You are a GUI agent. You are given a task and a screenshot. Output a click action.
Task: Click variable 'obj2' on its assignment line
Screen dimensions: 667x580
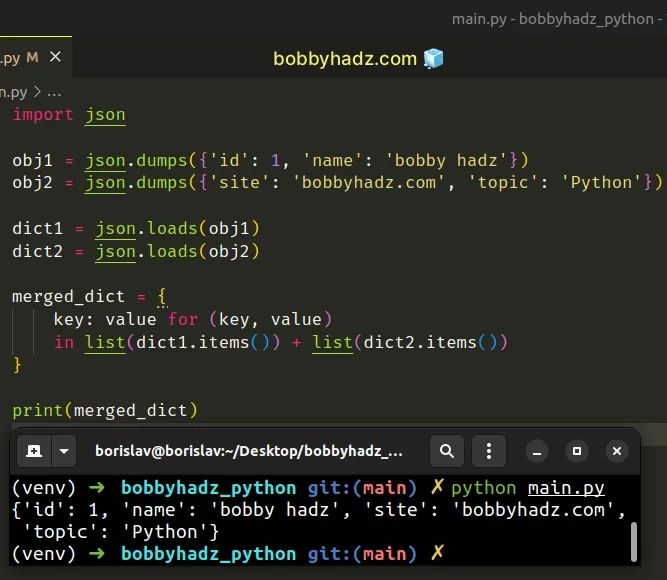click(32, 183)
